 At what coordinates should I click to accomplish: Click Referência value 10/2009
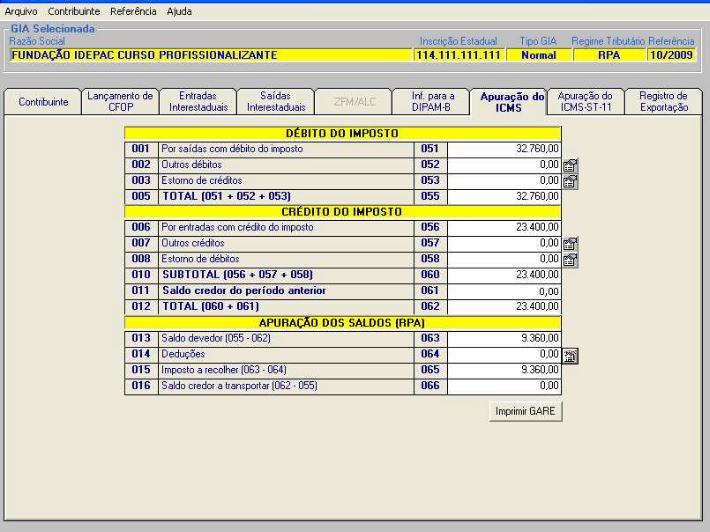click(672, 55)
